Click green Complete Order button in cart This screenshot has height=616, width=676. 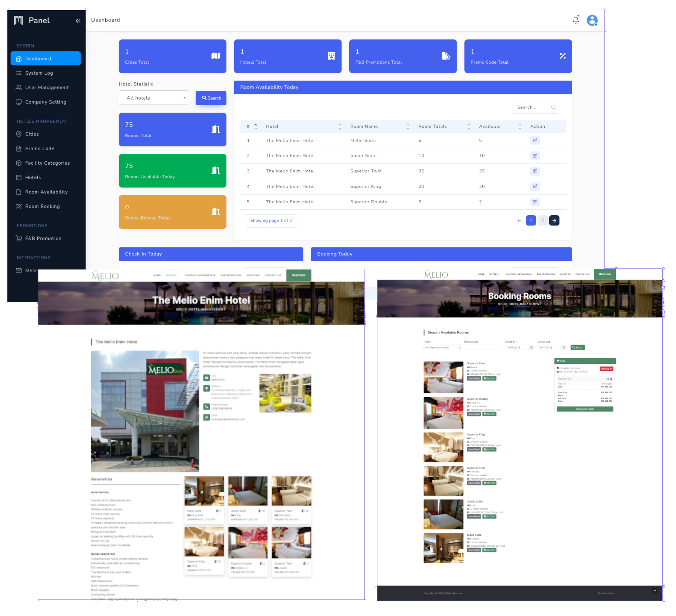coord(584,409)
